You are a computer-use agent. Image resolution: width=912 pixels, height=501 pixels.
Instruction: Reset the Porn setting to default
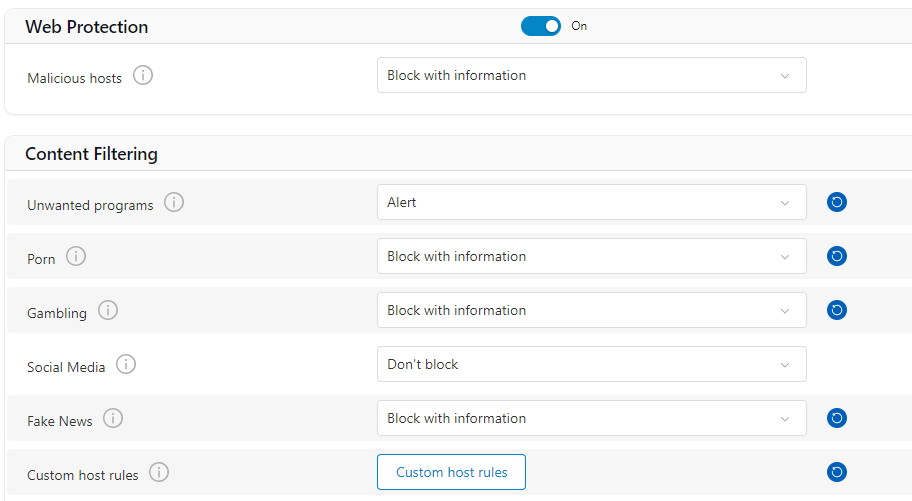pyautogui.click(x=836, y=256)
